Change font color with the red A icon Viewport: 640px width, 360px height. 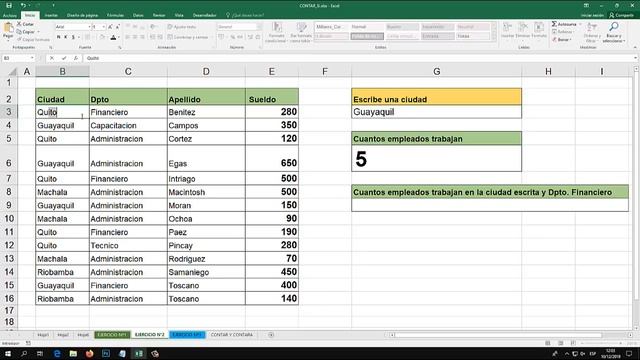tap(113, 37)
